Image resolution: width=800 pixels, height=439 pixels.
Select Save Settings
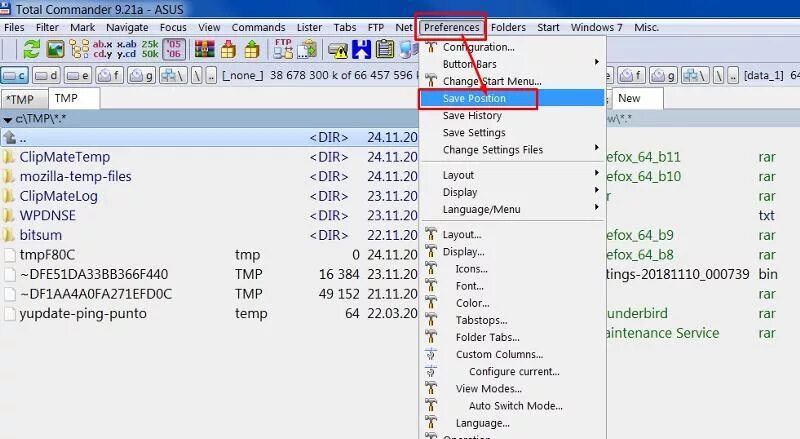pyautogui.click(x=512, y=132)
